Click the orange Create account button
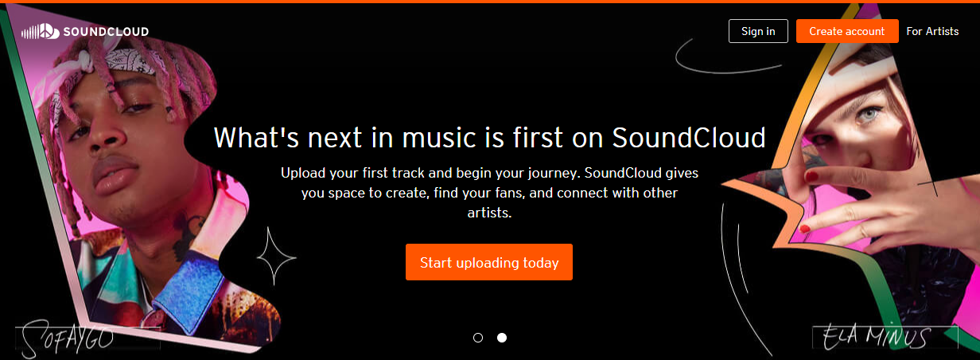This screenshot has height=360, width=980. 847,31
